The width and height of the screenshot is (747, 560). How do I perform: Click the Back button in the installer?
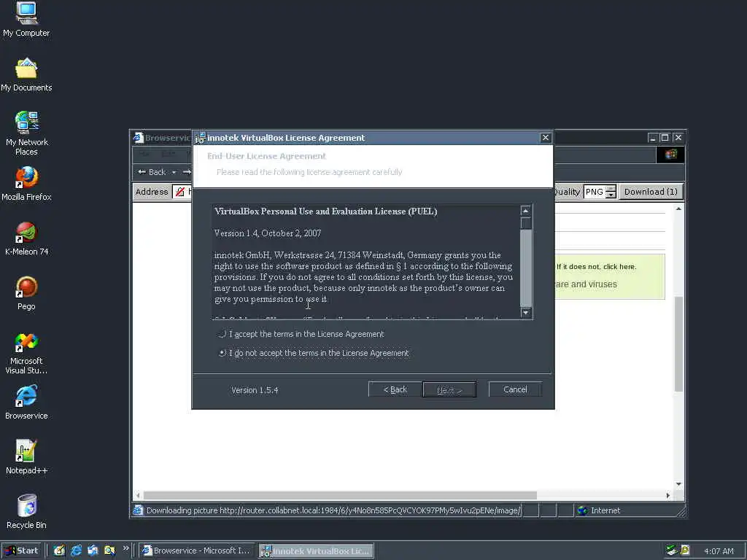tap(395, 389)
